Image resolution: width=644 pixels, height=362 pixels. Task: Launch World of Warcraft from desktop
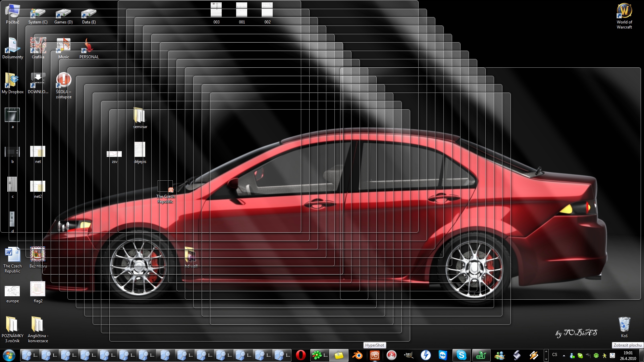point(624,16)
